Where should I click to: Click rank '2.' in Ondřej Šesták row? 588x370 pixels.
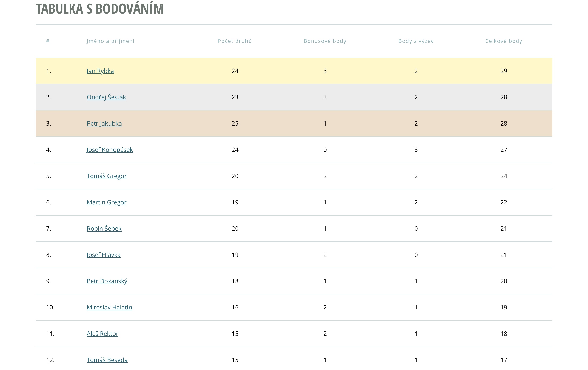click(49, 97)
